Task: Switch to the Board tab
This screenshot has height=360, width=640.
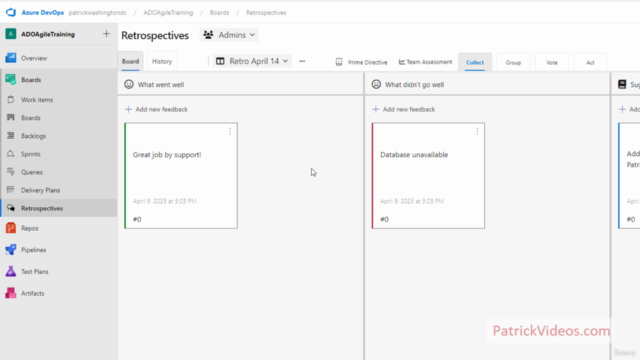Action: coord(131,61)
